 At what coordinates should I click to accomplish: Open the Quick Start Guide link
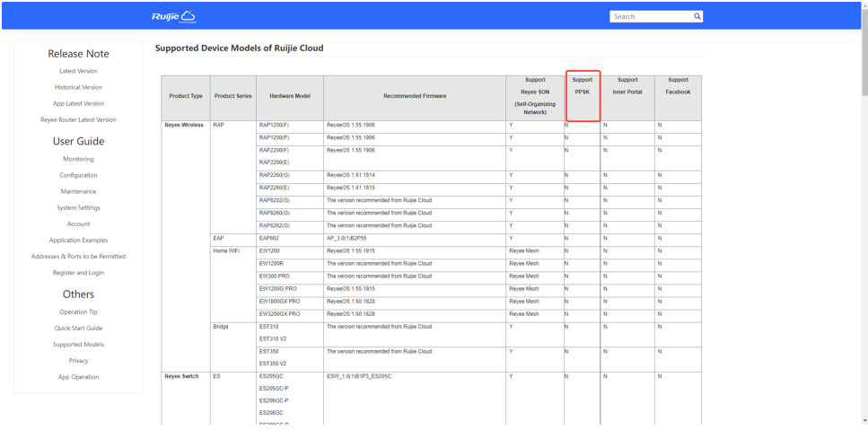(79, 328)
